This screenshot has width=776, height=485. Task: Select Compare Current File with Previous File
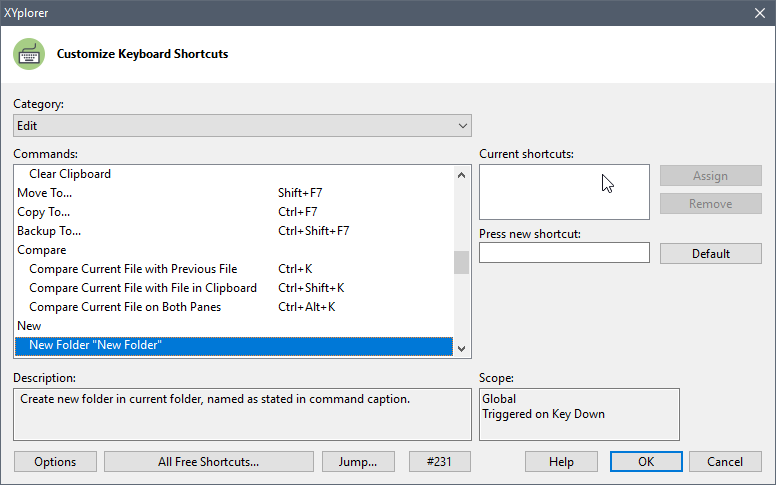pos(133,269)
